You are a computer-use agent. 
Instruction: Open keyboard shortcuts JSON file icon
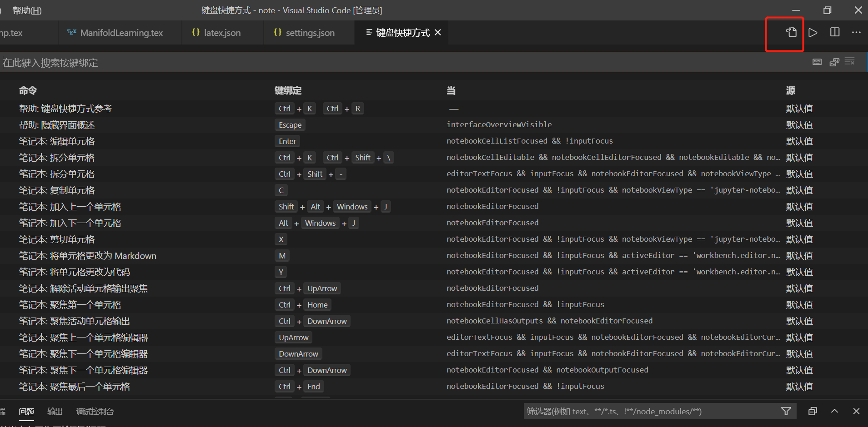[791, 32]
